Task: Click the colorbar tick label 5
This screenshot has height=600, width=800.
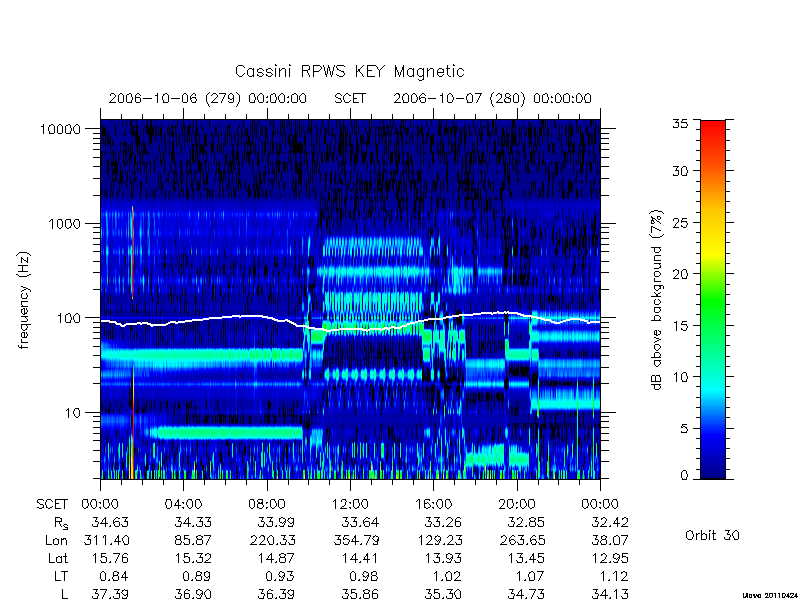Action: tap(684, 429)
